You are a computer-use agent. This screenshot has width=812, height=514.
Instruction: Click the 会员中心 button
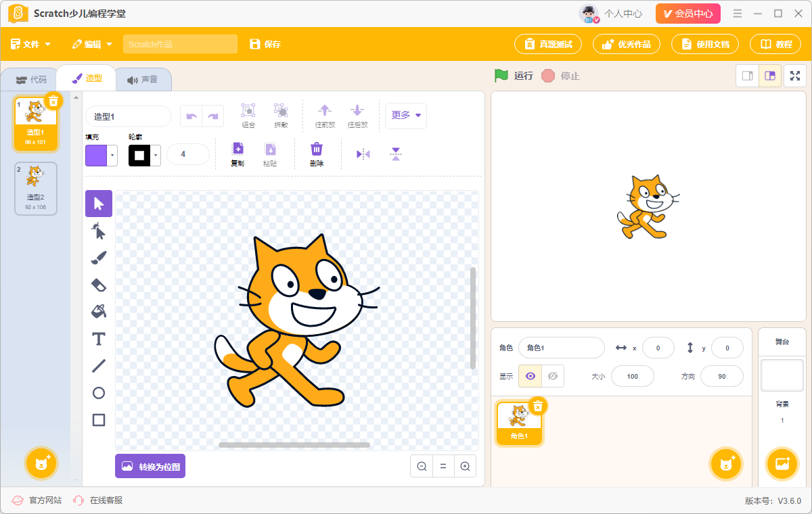688,14
